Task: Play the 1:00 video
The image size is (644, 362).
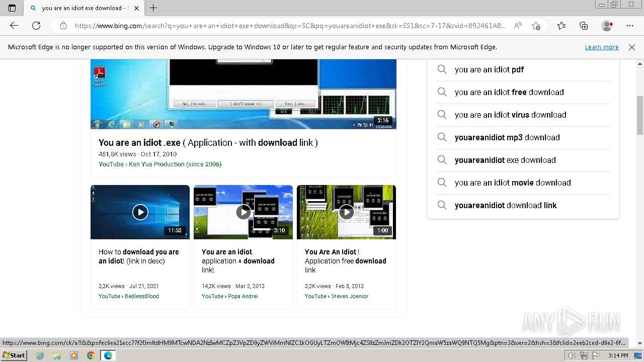Action: pos(346,212)
